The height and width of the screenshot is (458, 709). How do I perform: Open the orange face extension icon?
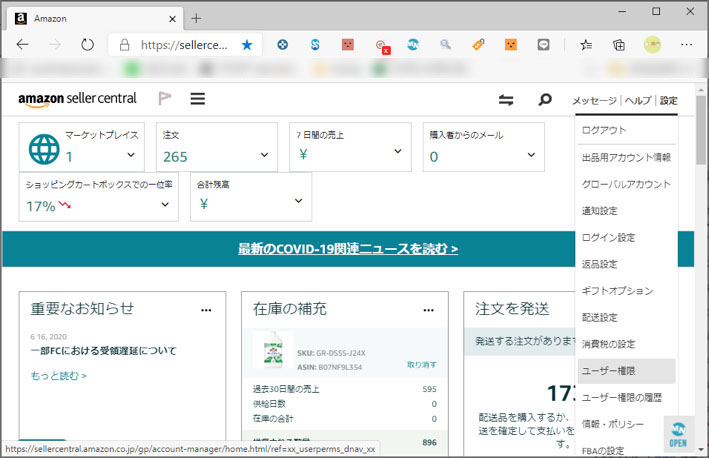coord(510,44)
